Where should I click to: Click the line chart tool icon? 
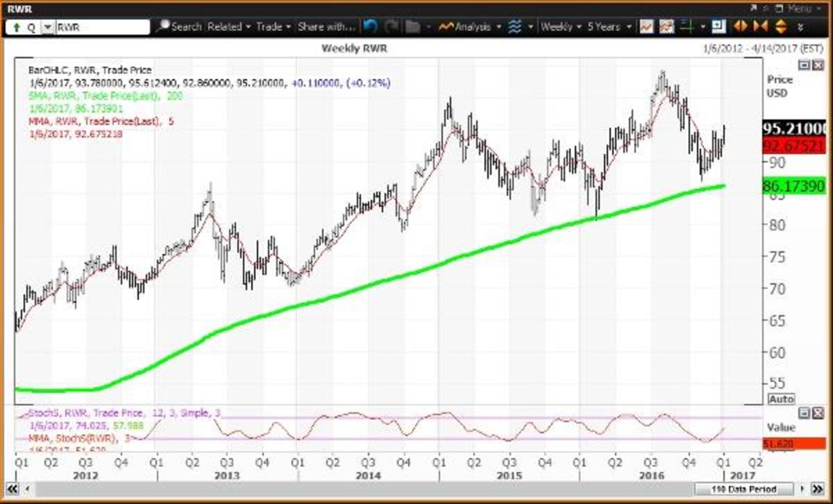(646, 27)
